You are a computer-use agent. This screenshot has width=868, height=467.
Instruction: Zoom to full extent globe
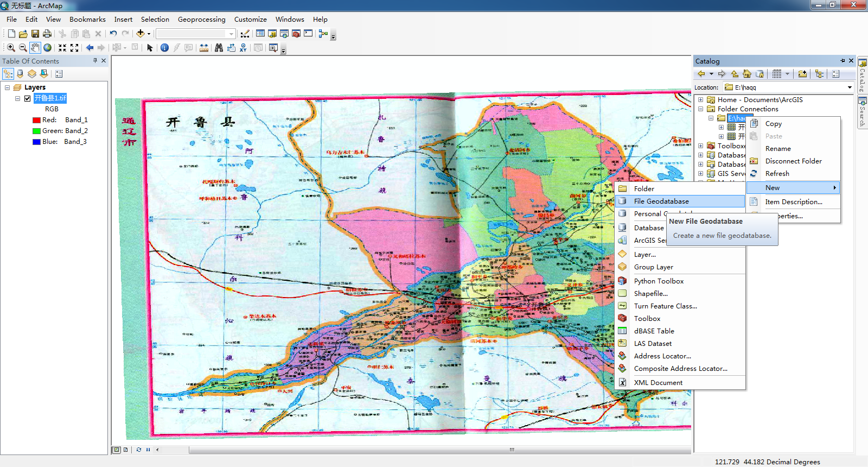pyautogui.click(x=48, y=48)
